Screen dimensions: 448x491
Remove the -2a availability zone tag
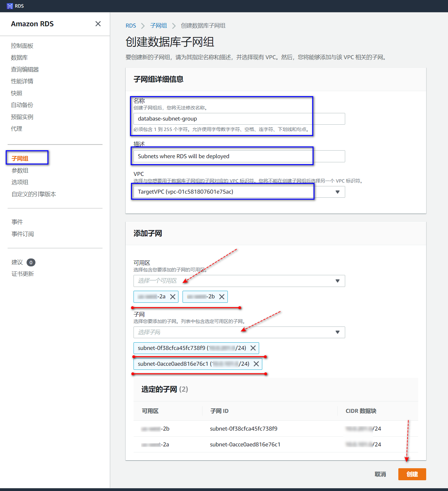[x=173, y=297]
